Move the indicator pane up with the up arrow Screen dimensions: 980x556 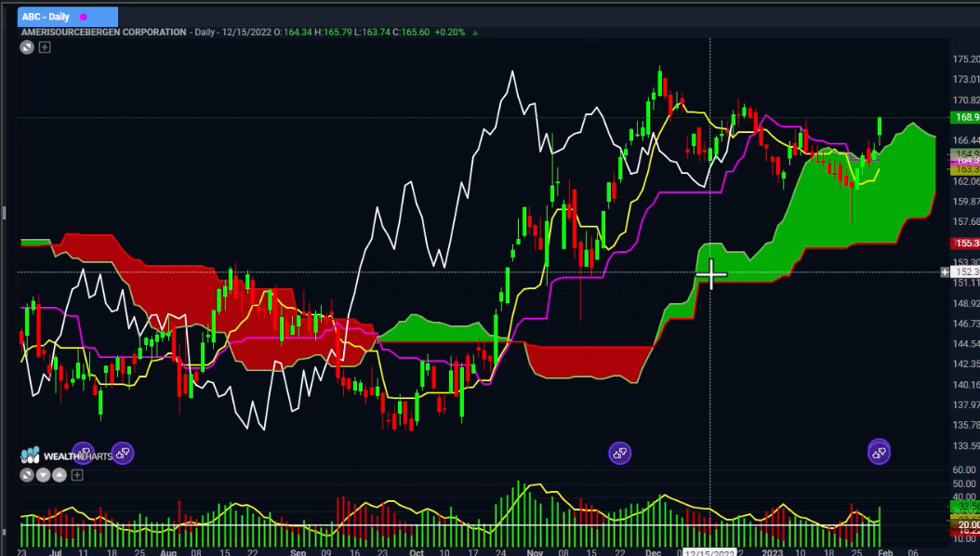[x=60, y=475]
